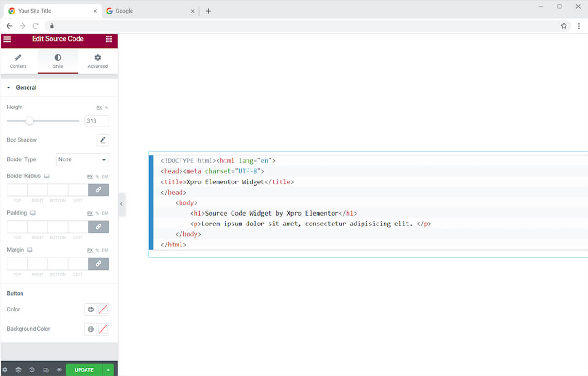
Task: Preview changes with the eye icon
Action: tap(59, 370)
